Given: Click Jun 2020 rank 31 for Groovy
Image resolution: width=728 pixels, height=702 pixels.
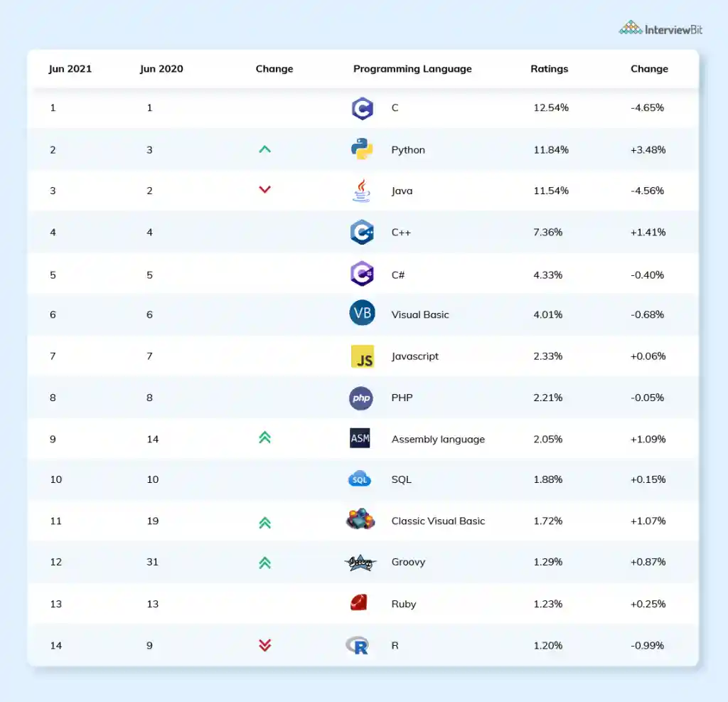Looking at the screenshot, I should [153, 562].
